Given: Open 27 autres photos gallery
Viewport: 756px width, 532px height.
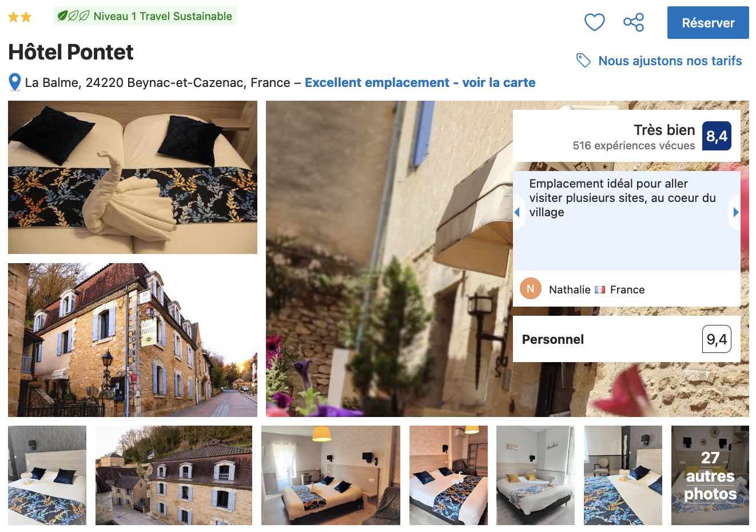Looking at the screenshot, I should click(710, 475).
